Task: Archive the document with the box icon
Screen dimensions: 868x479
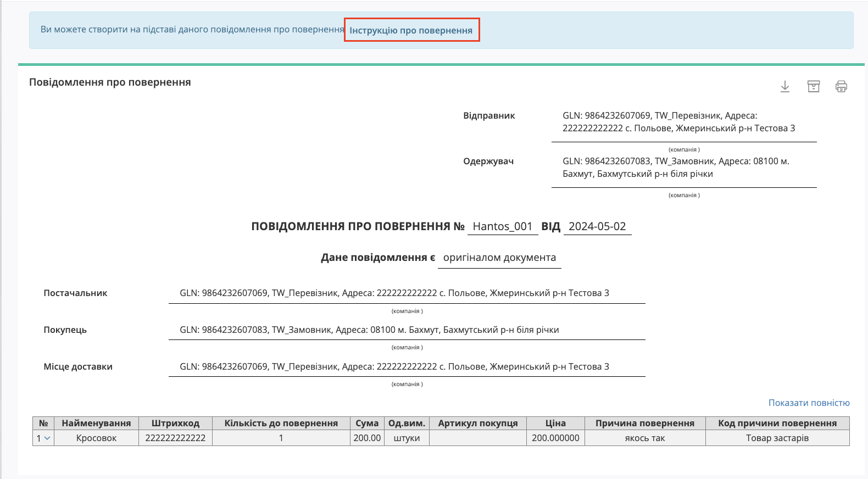Action: click(x=814, y=87)
